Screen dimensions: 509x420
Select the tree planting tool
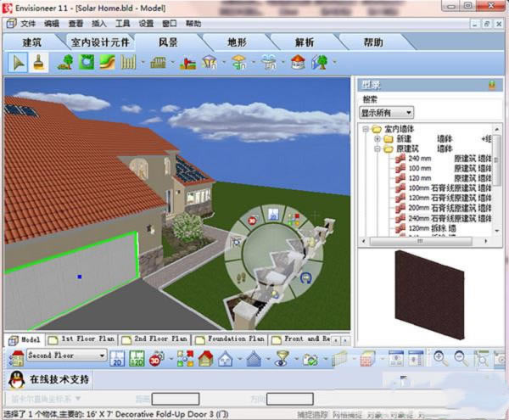[65, 61]
